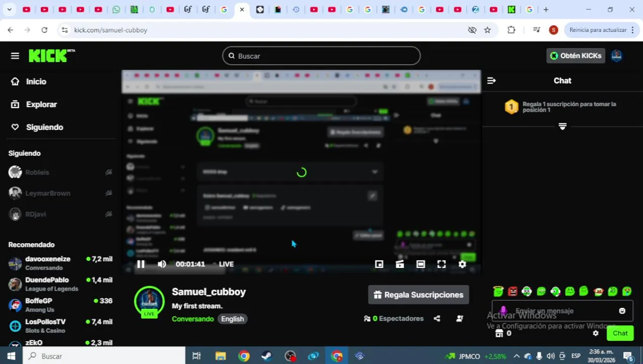Open the clip creation icon
Viewport: 643px width, 364px height.
point(400,264)
